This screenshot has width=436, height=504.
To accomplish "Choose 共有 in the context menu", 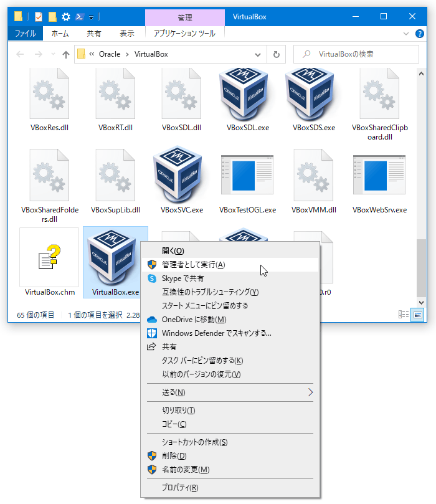I will click(x=230, y=347).
